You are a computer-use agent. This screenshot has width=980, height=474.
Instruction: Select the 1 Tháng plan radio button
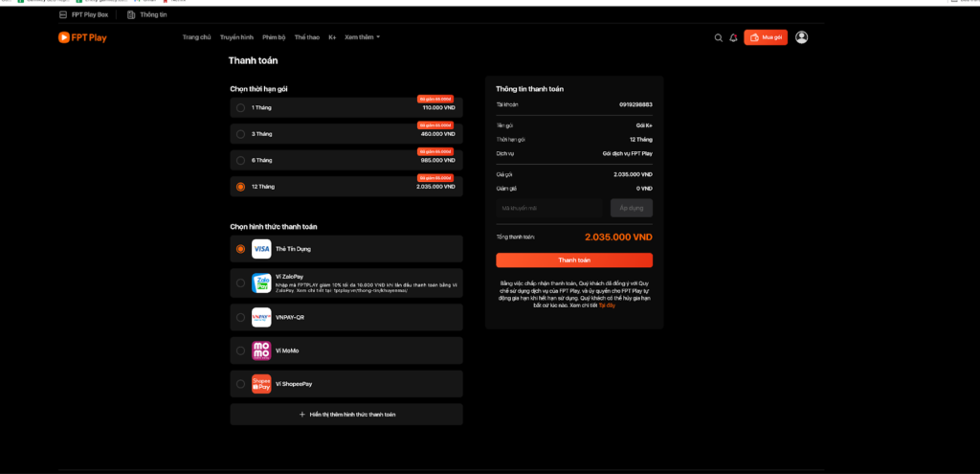[240, 107]
